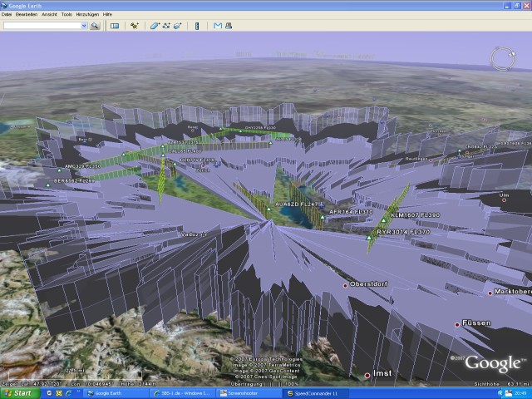
Task: Click the KLM1607 FL390 aircraft marker
Action: (384, 220)
